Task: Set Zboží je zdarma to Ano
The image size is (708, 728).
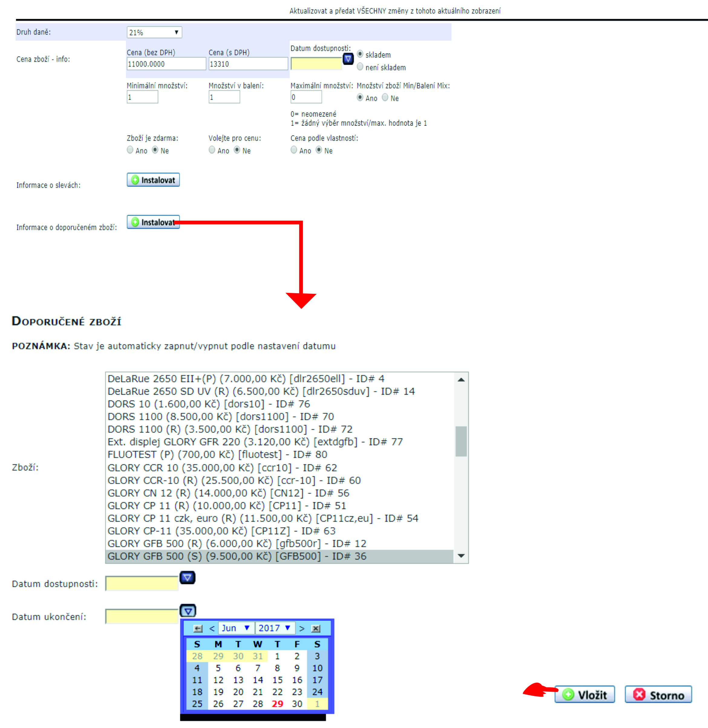Action: click(x=130, y=150)
